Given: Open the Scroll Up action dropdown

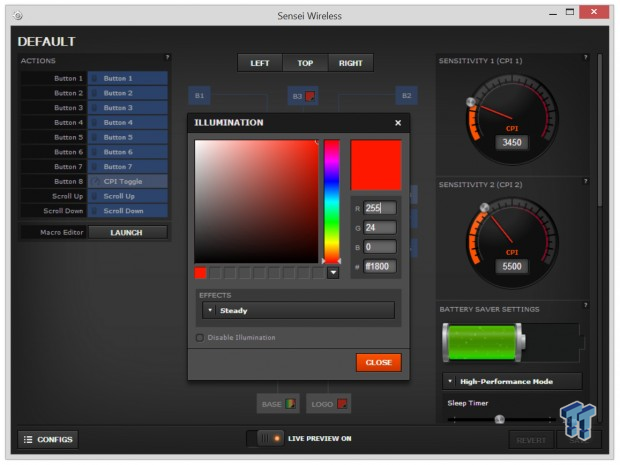Looking at the screenshot, I should point(128,196).
